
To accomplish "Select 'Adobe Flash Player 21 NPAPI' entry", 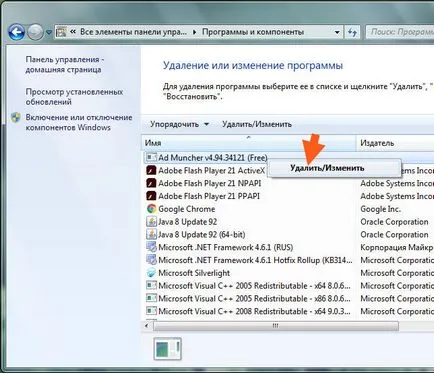I will pyautogui.click(x=210, y=184).
